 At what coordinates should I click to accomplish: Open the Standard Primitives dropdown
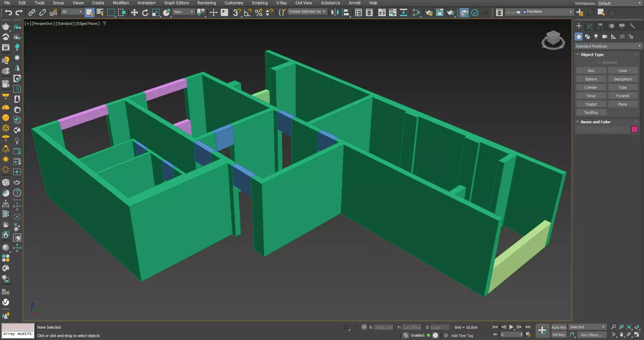(x=607, y=46)
